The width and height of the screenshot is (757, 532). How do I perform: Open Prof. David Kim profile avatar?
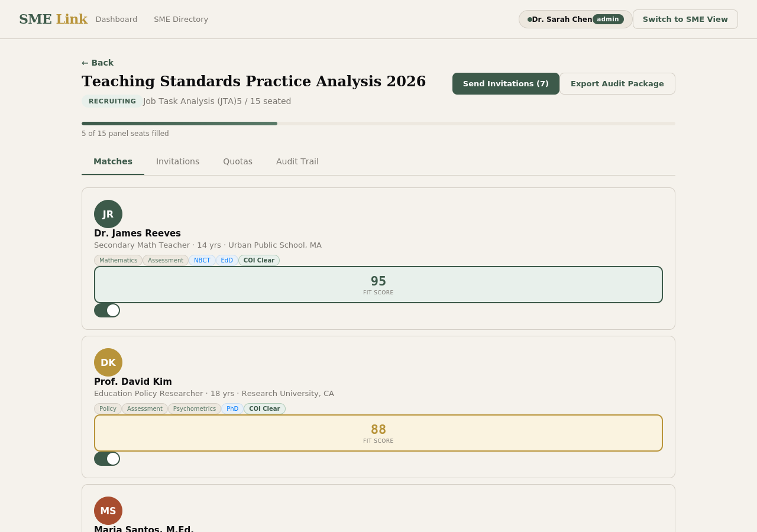click(x=108, y=363)
